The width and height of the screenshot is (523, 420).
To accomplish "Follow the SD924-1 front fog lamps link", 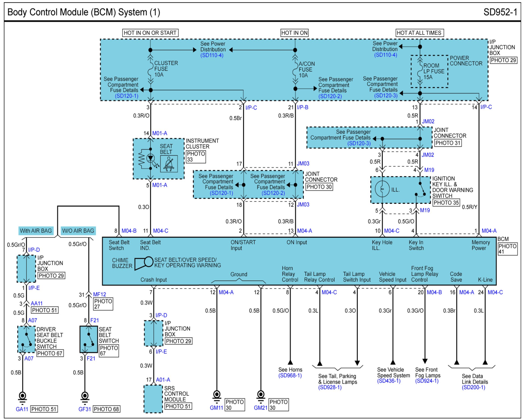I will (427, 381).
